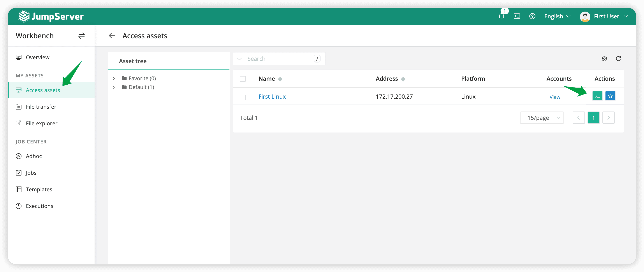Screen dimensions: 644x272
Task: Open help via the question mark icon
Action: [533, 16]
